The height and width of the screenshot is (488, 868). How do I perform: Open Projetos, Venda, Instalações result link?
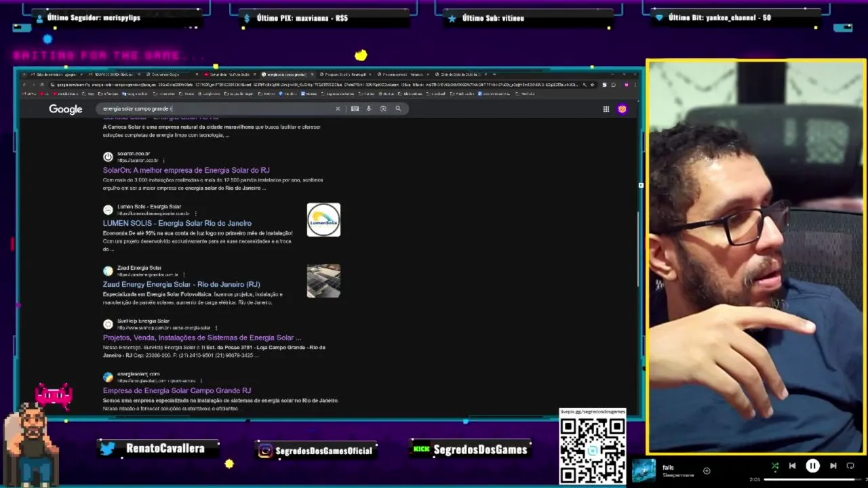202,338
